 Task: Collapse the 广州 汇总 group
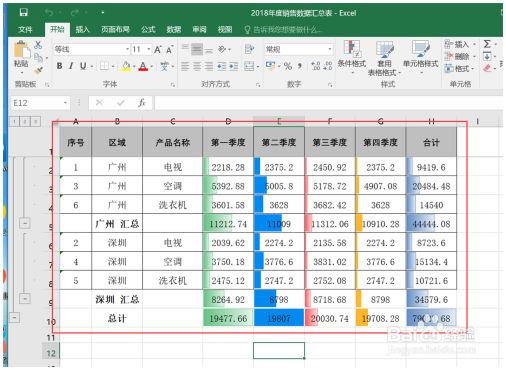point(25,223)
